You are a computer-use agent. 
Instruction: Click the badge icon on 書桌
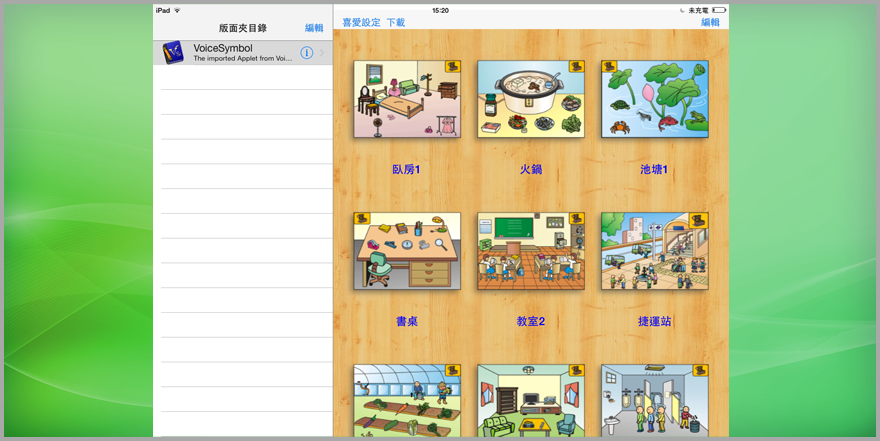[x=362, y=219]
